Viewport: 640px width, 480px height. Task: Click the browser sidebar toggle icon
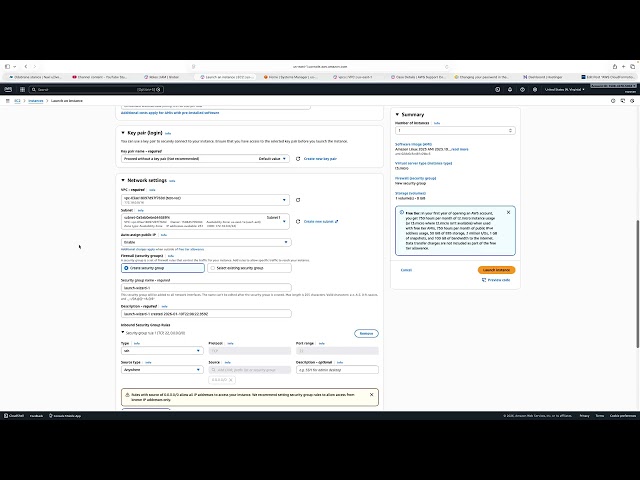[x=7, y=67]
